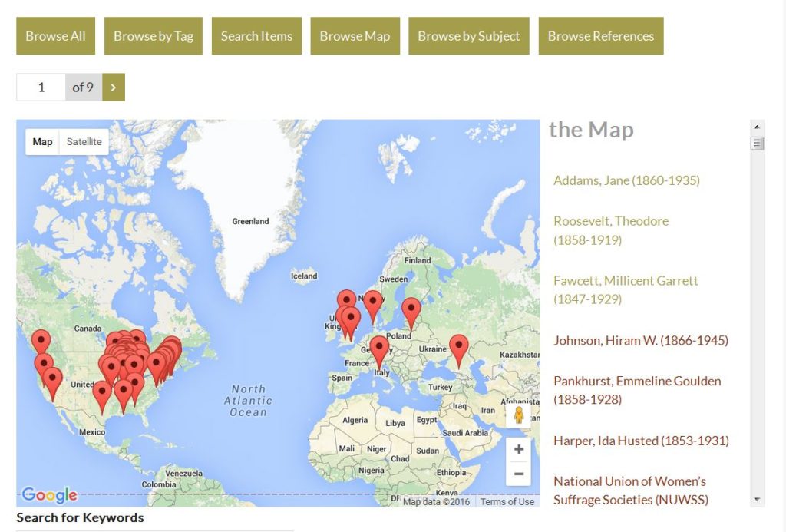786x532 pixels.
Task: Open the map Terms of Use link
Action: pyautogui.click(x=507, y=501)
